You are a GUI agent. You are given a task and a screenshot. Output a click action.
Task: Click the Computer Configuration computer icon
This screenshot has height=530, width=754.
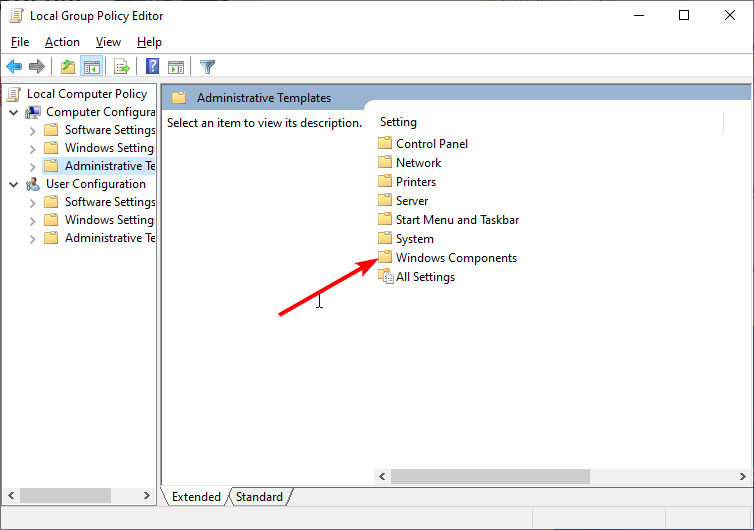[x=33, y=112]
